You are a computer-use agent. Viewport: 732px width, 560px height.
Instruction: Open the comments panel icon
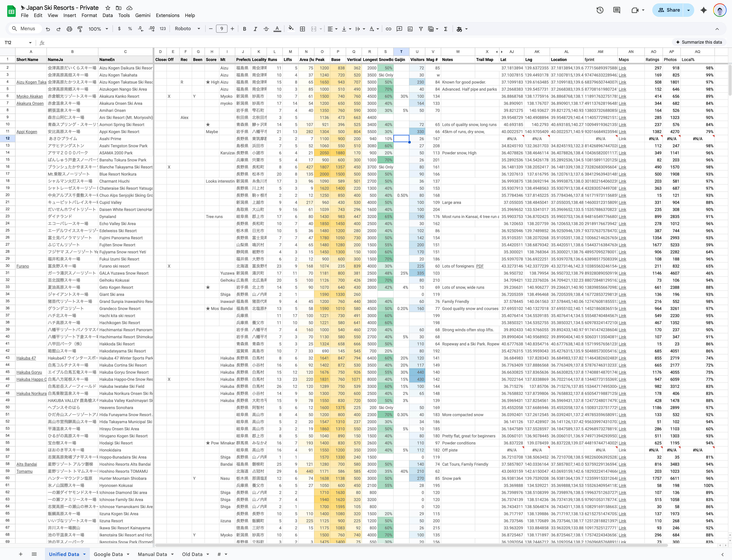(x=616, y=10)
